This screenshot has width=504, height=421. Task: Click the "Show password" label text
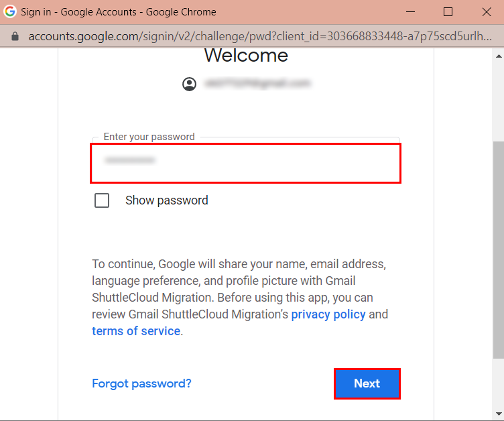[166, 200]
